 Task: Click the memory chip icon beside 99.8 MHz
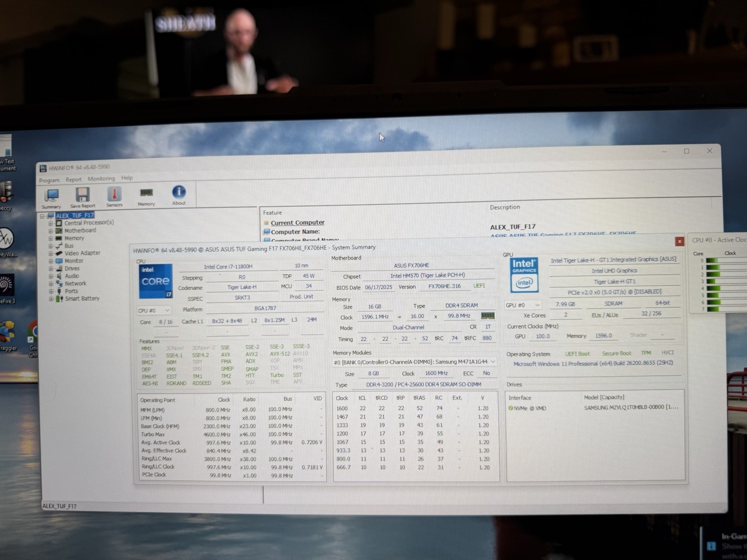[x=487, y=316]
